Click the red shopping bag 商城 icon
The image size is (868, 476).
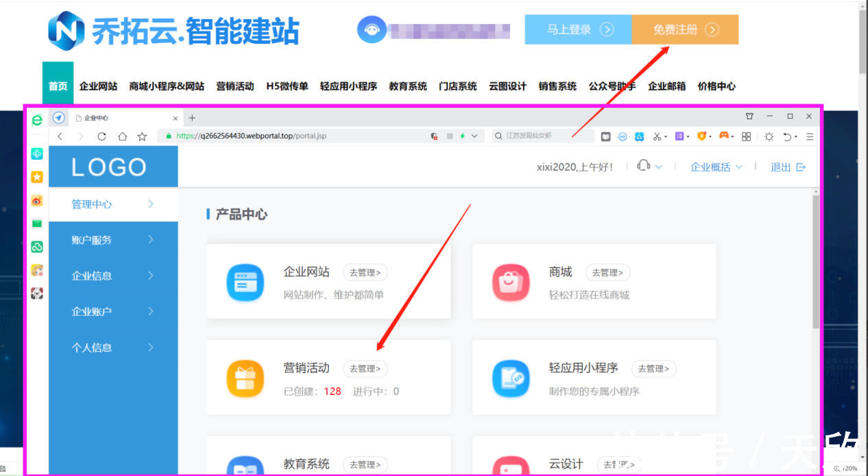tap(511, 283)
